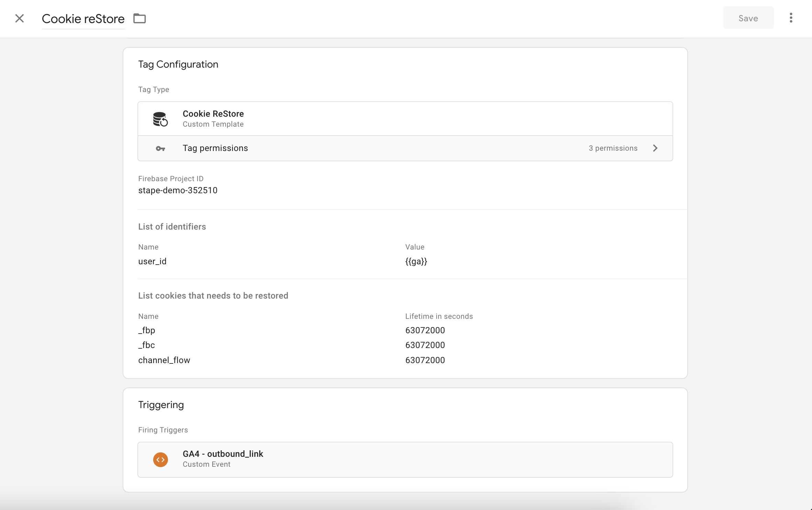Click the key icon for tag permissions
Viewport: 812px width, 510px height.
click(x=160, y=148)
